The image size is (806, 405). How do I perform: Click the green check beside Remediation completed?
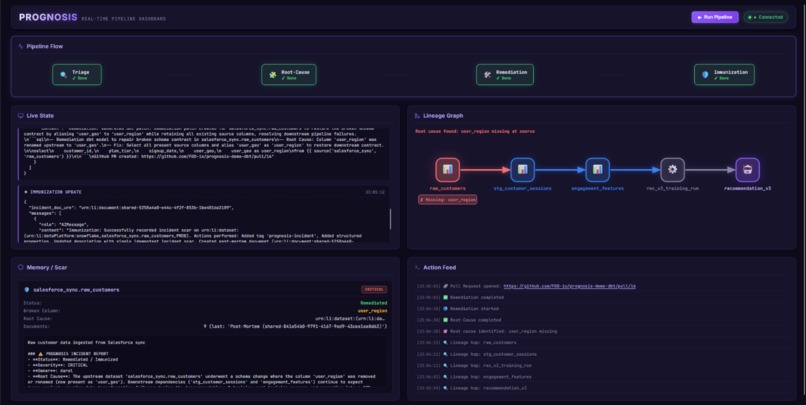(445, 298)
